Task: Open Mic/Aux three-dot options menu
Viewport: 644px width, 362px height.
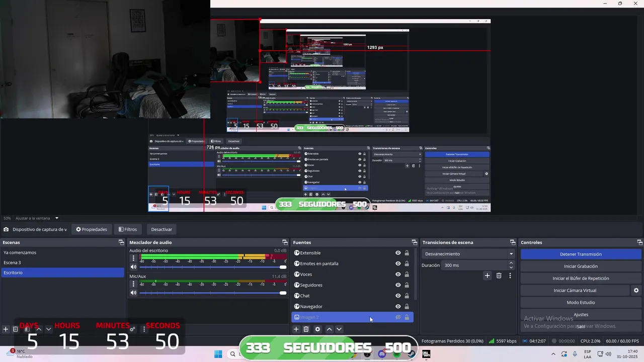Action: 133,284
